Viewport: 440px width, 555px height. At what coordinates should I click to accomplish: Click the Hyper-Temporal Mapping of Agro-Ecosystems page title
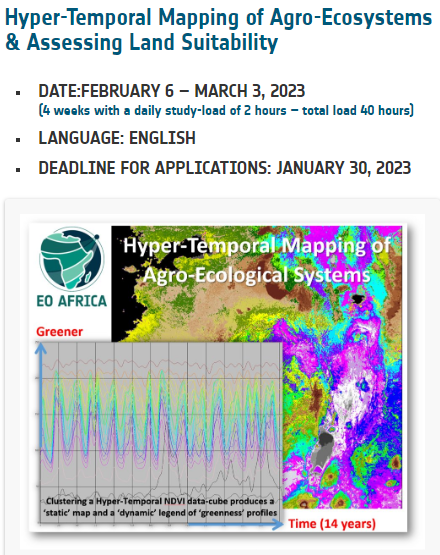tap(218, 30)
